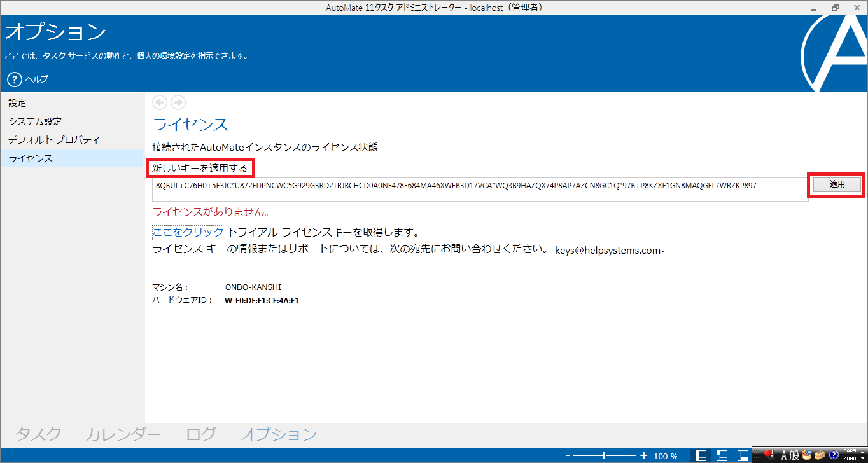
Task: Click the IME red ball pen icon
Action: tap(769, 455)
